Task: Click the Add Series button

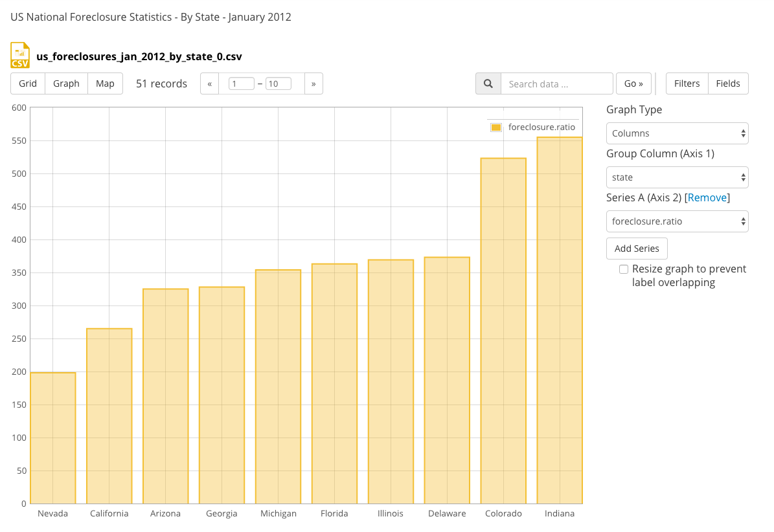Action: (637, 249)
